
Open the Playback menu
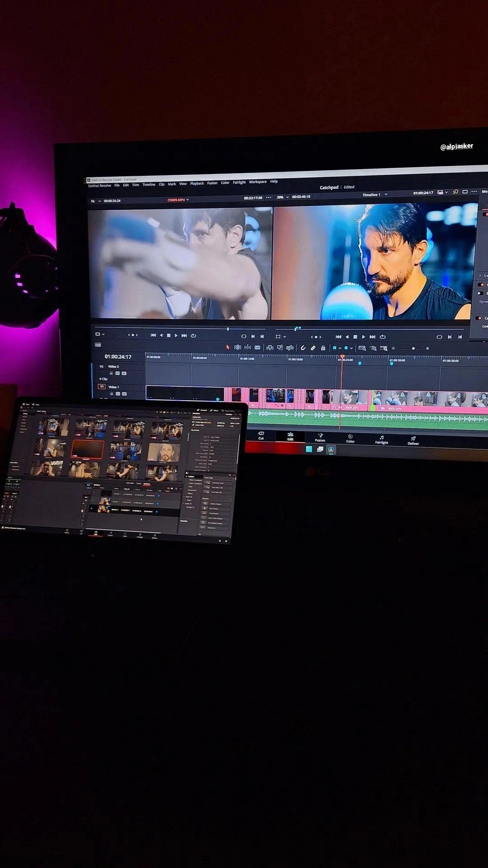point(197,184)
